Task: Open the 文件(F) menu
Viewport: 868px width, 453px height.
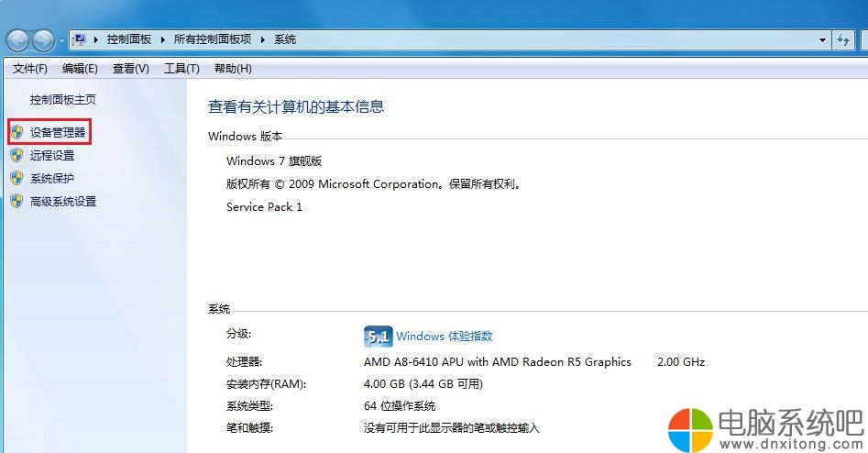Action: click(x=30, y=69)
